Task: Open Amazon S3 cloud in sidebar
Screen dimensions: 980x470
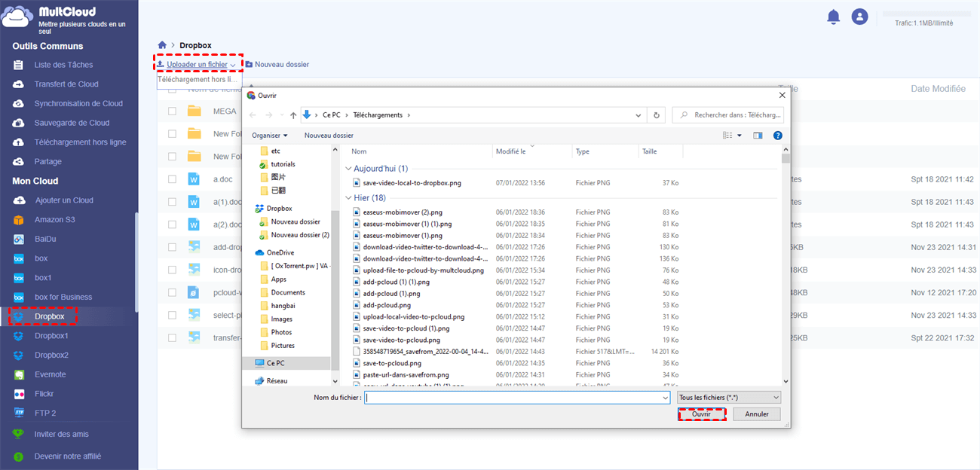Action: (x=54, y=220)
